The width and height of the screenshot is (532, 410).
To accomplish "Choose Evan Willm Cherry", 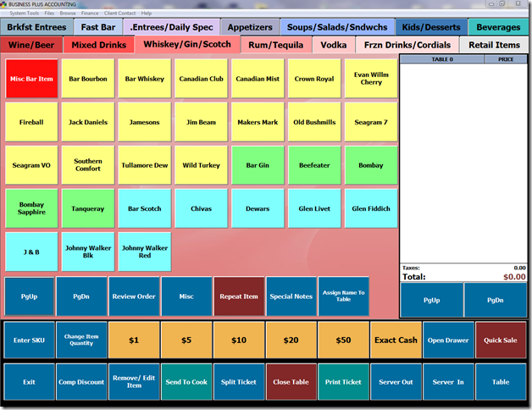I will coord(371,79).
